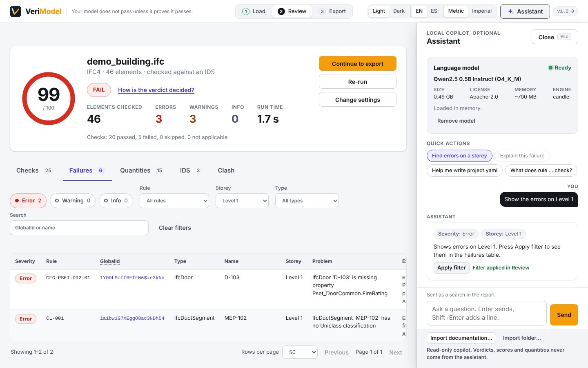The height and width of the screenshot is (368, 588).
Task: Toggle the Warning severity filter chip
Action: pyautogui.click(x=73, y=201)
